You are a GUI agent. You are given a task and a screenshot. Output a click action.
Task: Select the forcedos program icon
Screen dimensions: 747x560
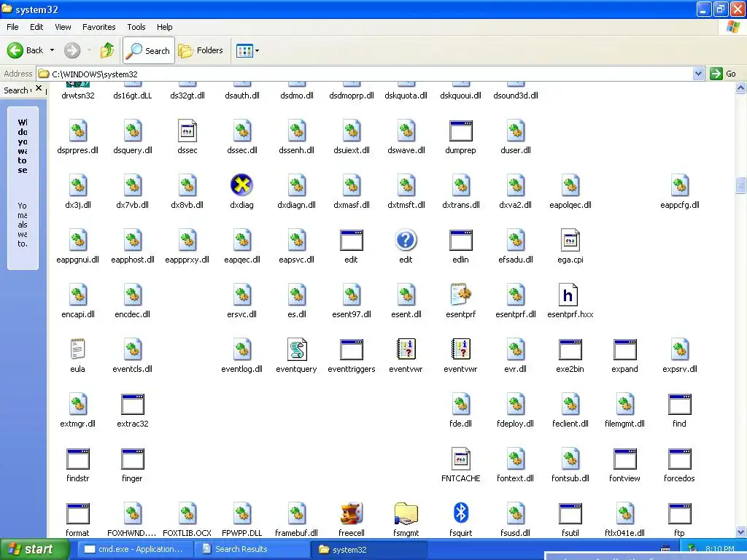pos(679,459)
